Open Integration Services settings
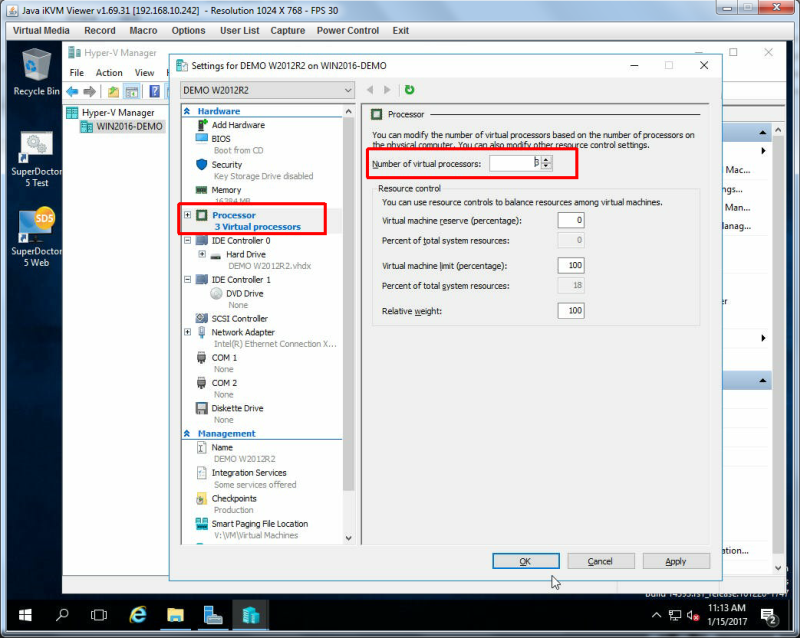Screen dimensions: 800x638 249,473
